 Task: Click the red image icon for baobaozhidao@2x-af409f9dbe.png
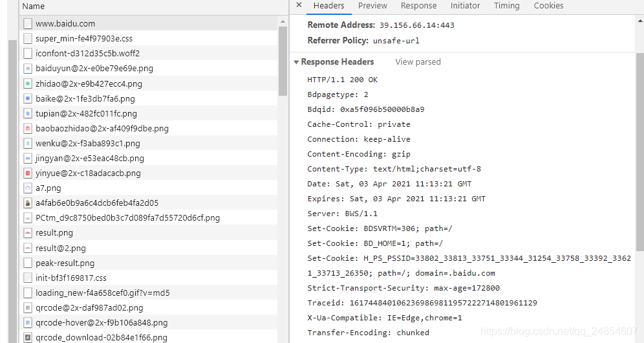[28, 128]
